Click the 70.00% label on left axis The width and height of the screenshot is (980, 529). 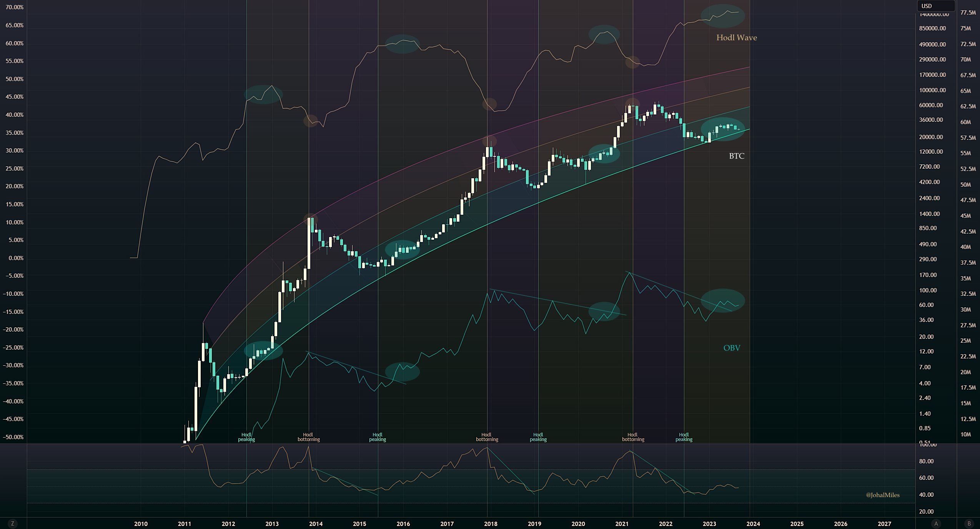[15, 7]
